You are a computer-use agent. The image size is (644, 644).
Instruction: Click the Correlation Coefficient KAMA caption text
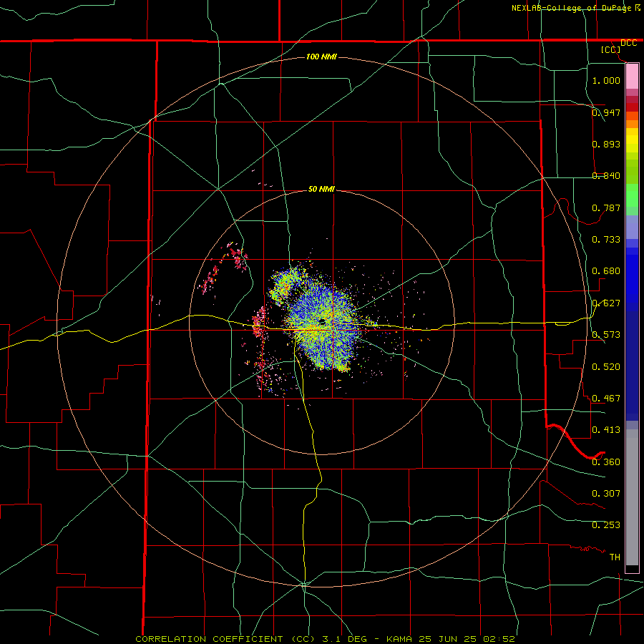tap(325, 639)
